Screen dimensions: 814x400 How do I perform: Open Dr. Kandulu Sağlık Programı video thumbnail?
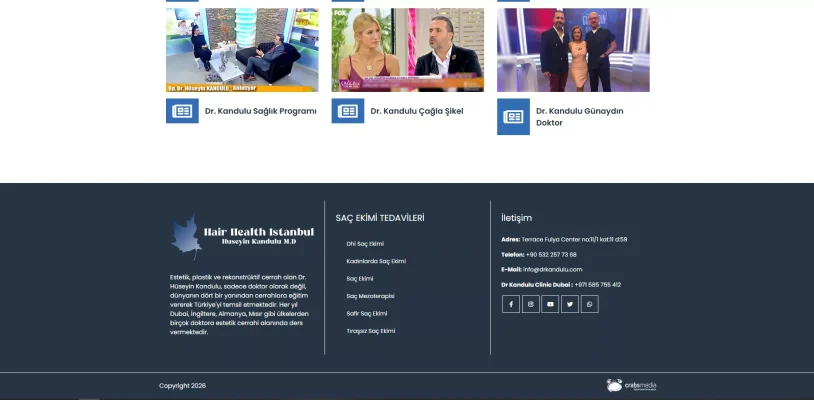click(242, 50)
